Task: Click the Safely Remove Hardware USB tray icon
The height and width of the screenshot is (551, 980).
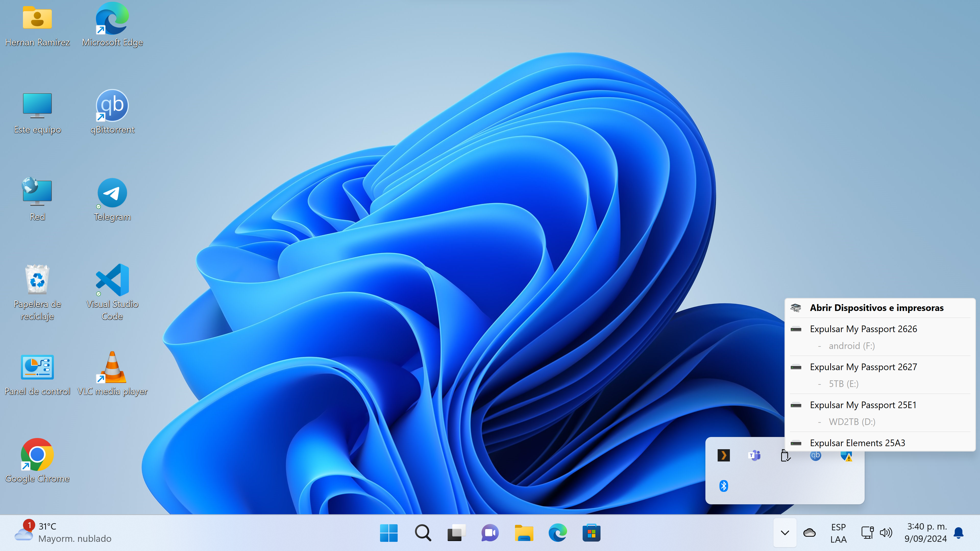Action: 785,455
